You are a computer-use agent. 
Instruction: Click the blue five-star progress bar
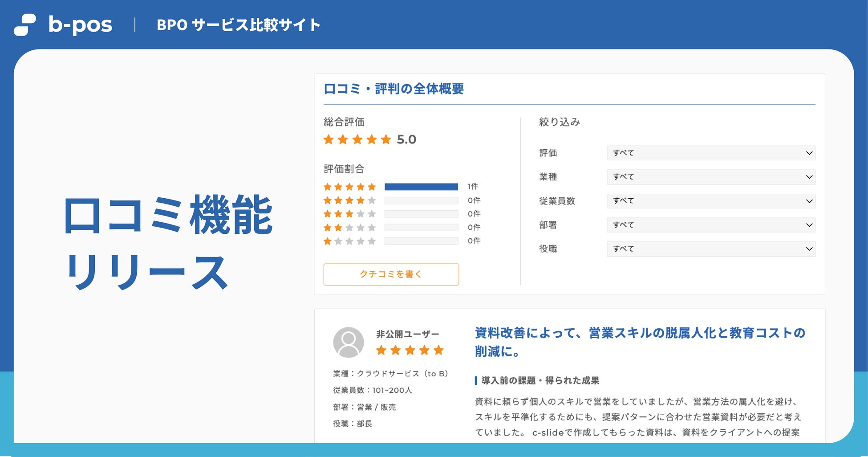[x=421, y=187]
